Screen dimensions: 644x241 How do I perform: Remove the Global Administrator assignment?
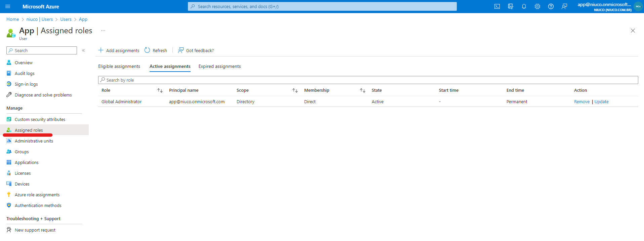[582, 102]
